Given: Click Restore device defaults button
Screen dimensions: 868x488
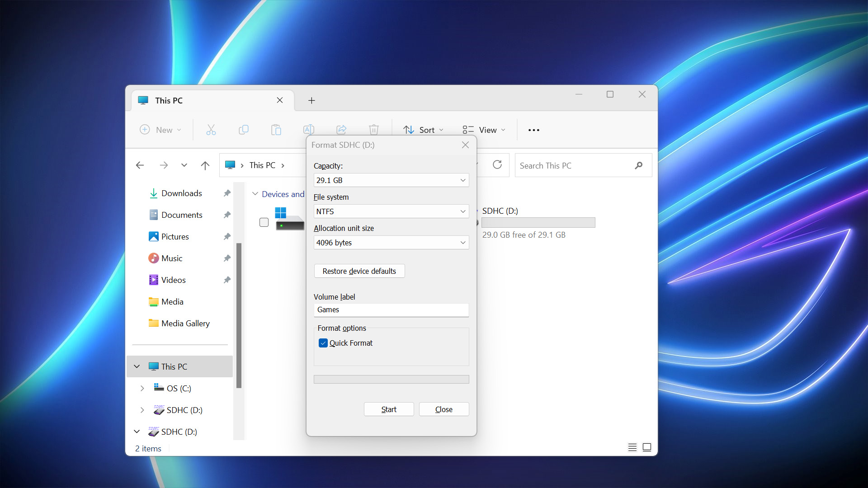Looking at the screenshot, I should pos(359,271).
